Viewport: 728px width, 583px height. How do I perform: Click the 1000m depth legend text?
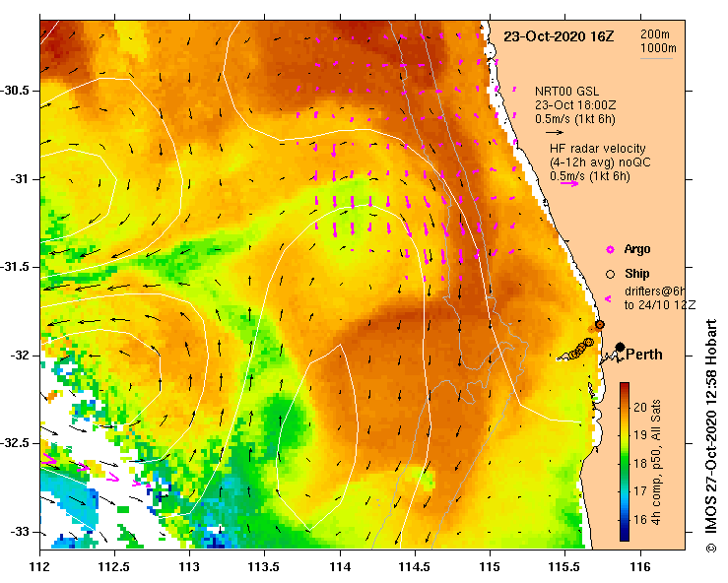658,48
